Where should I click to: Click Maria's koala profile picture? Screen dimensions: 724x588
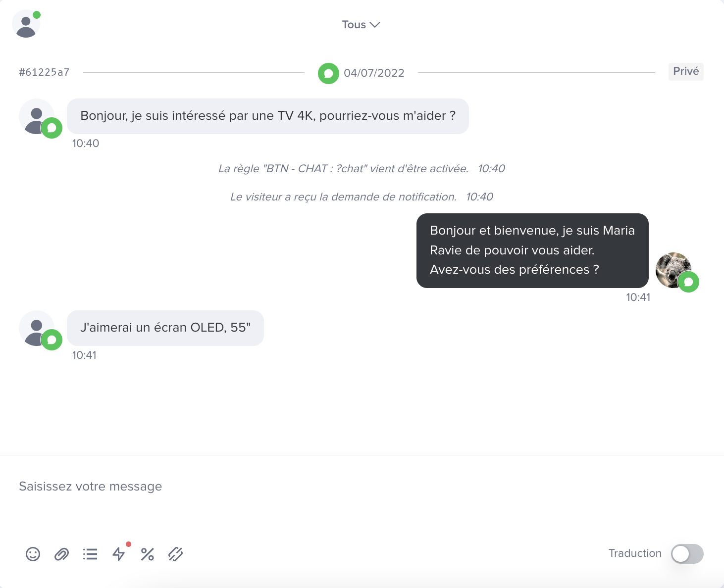[673, 270]
